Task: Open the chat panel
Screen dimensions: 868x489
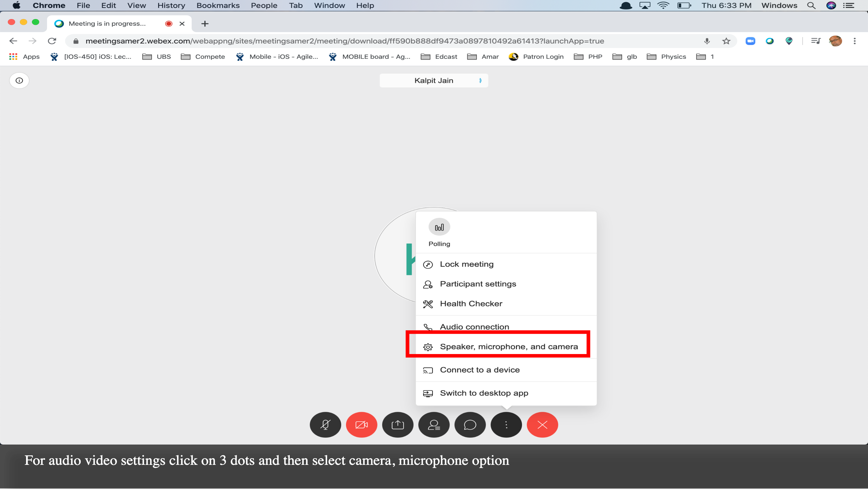Action: tap(470, 425)
